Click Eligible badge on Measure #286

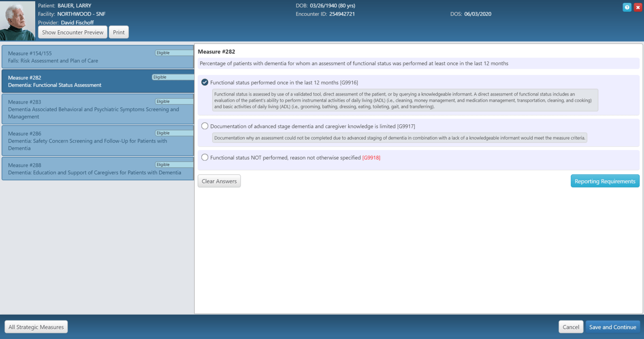point(174,133)
